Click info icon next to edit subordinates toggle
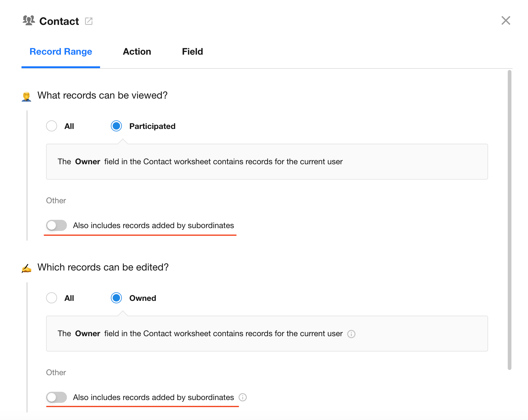The width and height of the screenshot is (528, 420). click(243, 398)
